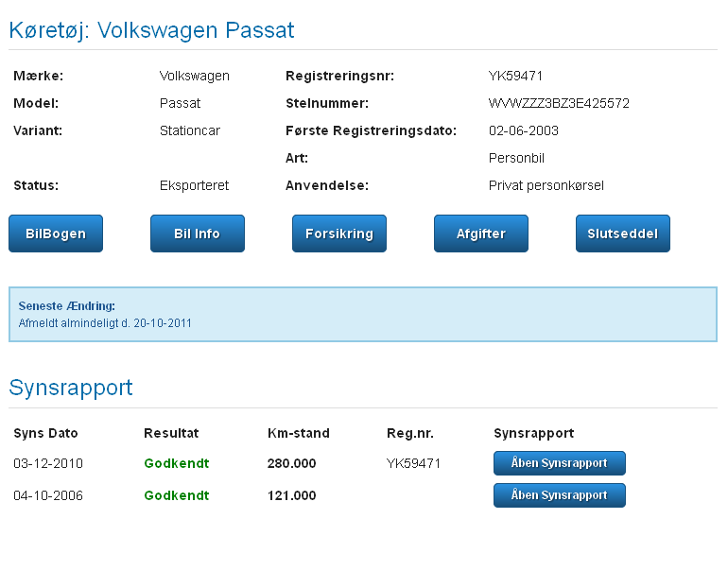Click the Synsrapport section heading

(x=71, y=389)
